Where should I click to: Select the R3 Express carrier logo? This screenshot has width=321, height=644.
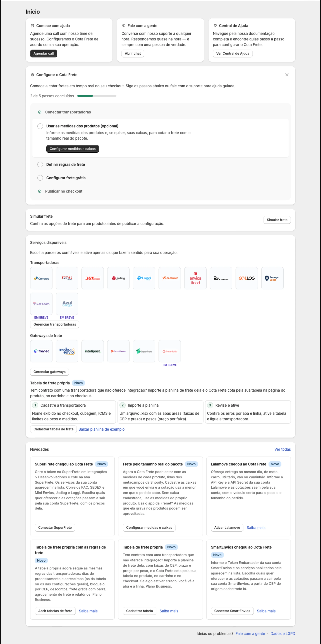click(x=221, y=278)
